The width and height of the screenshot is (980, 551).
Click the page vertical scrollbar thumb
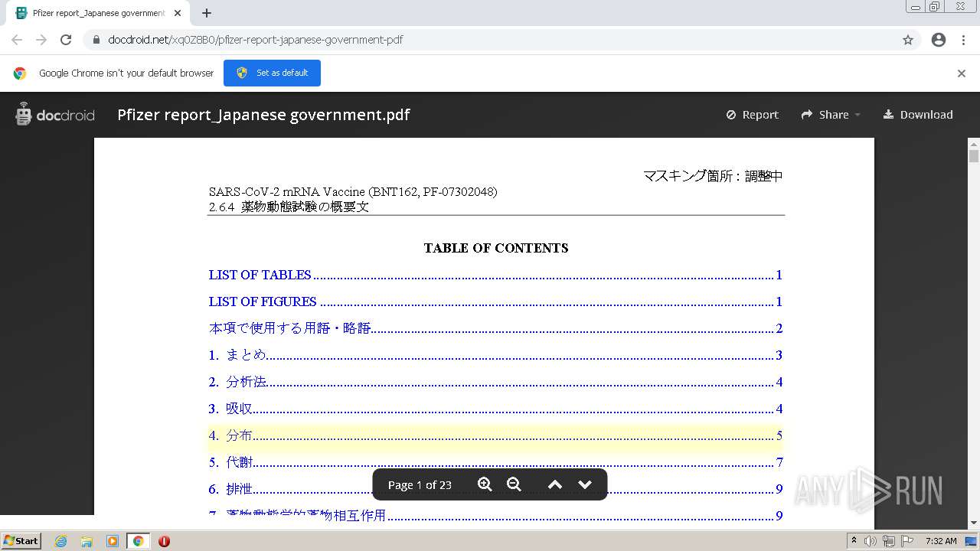click(x=974, y=156)
